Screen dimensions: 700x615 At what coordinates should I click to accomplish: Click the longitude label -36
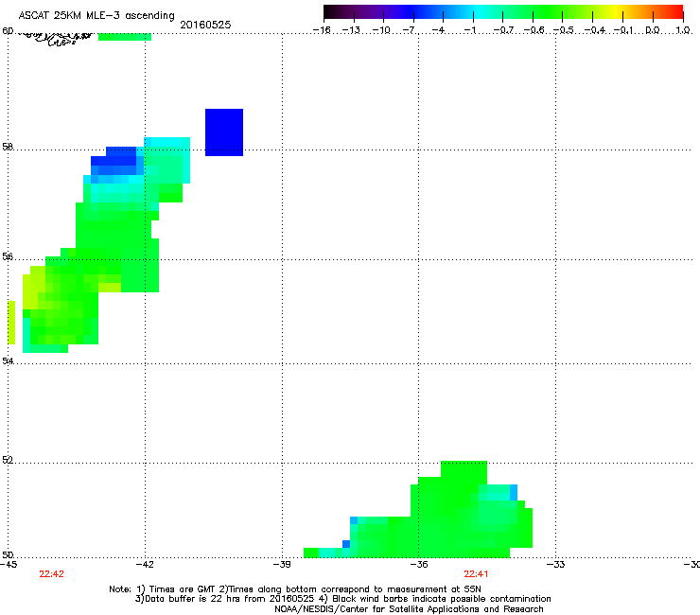pos(418,565)
